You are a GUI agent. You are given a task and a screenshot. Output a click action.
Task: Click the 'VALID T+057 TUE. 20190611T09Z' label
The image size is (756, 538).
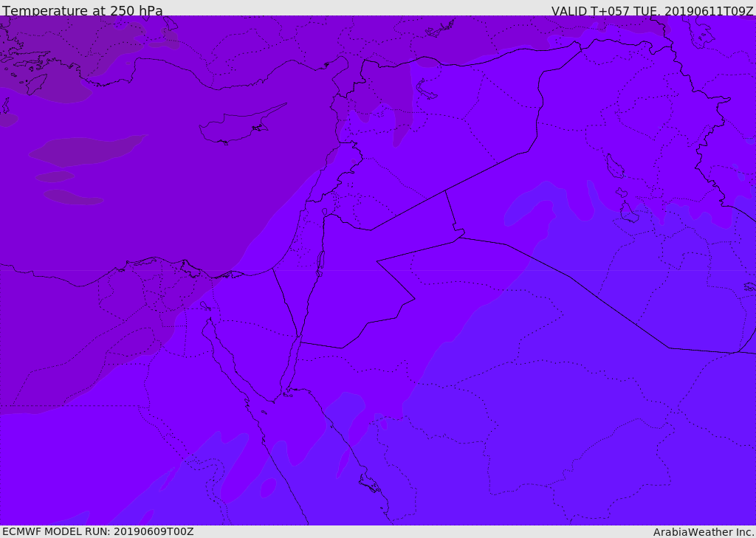coord(653,10)
